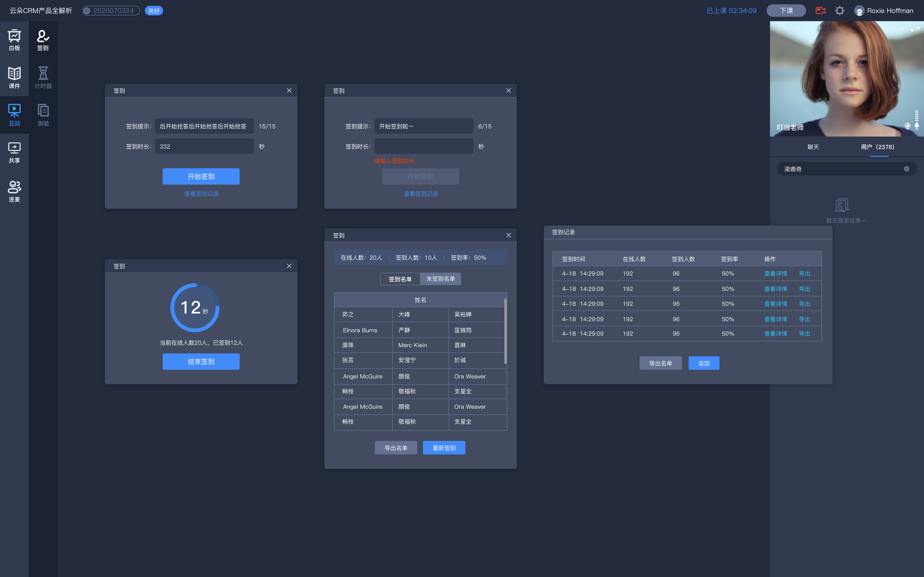This screenshot has width=924, height=577.
Task: Click 查看签到记录 link in first sign-in panel
Action: tap(202, 194)
